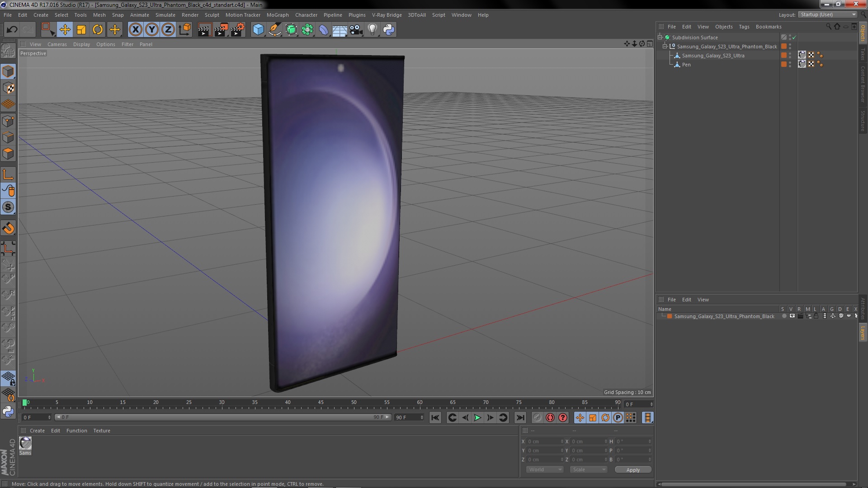Screen dimensions: 868x488
Task: Open the MoGraph menu
Action: [278, 15]
